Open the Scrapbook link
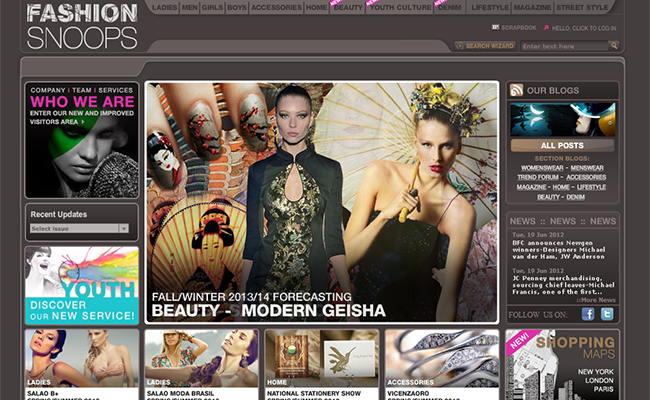The image size is (650, 400). (x=519, y=28)
